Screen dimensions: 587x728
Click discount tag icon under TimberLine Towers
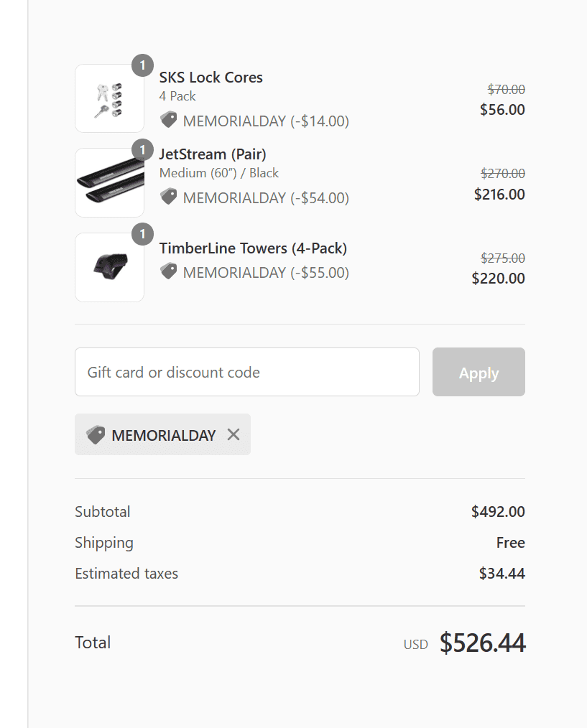tap(169, 271)
